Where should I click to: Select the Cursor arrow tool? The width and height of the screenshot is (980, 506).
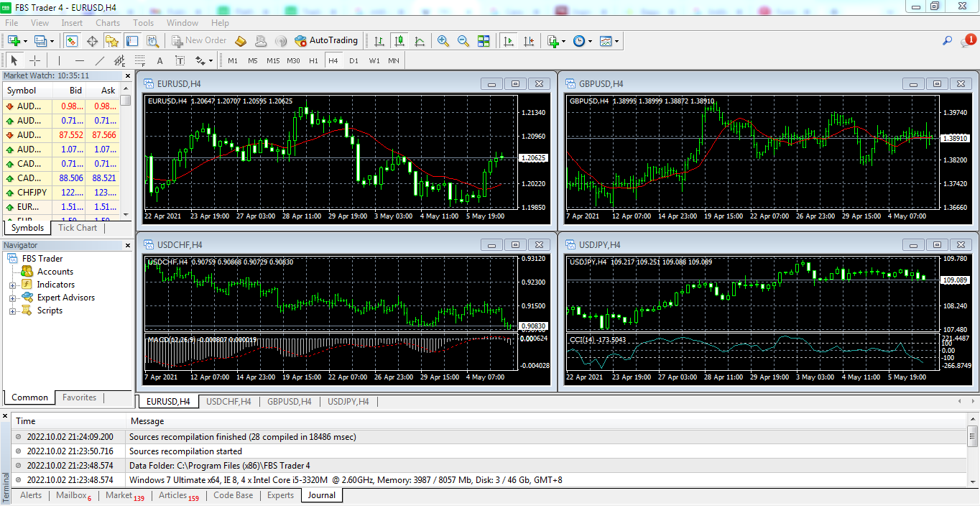[14, 60]
